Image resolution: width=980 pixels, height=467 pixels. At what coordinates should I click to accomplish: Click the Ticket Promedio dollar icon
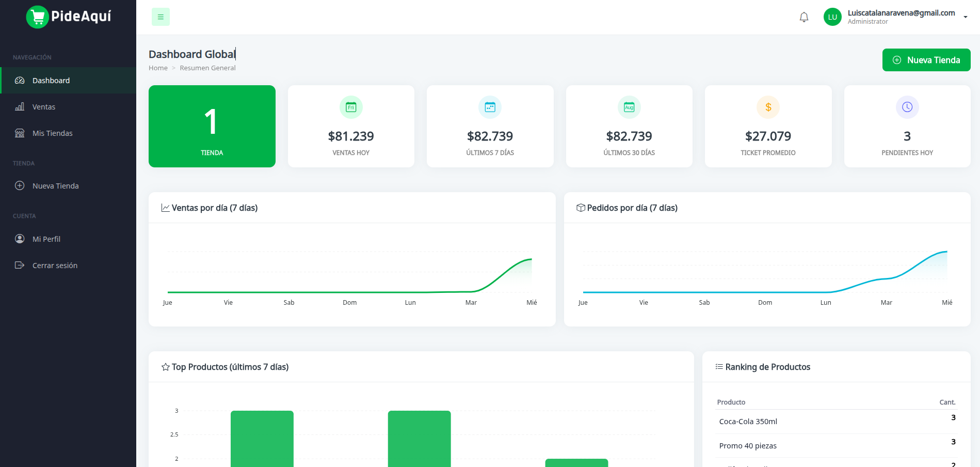(768, 107)
